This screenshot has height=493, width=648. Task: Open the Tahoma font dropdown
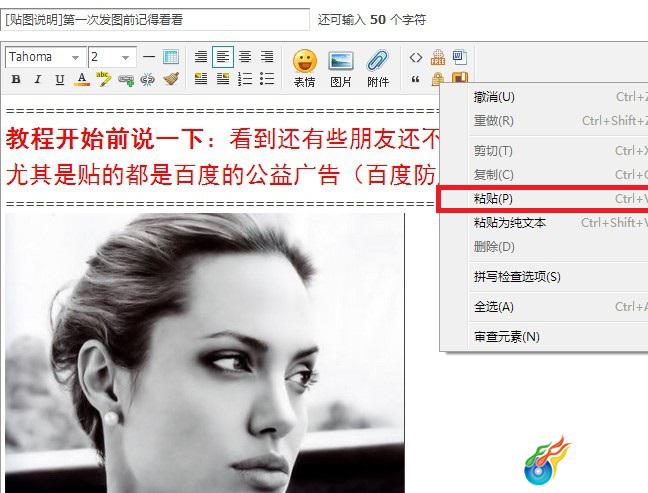45,57
